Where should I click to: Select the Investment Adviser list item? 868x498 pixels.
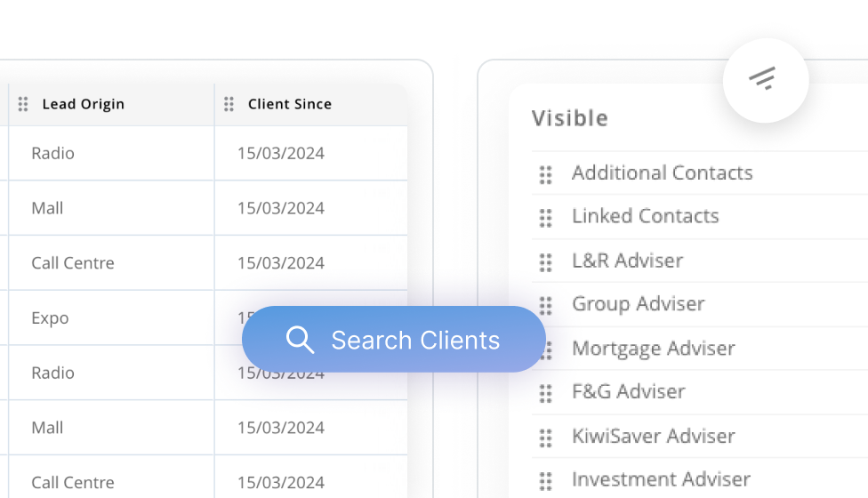(700, 479)
